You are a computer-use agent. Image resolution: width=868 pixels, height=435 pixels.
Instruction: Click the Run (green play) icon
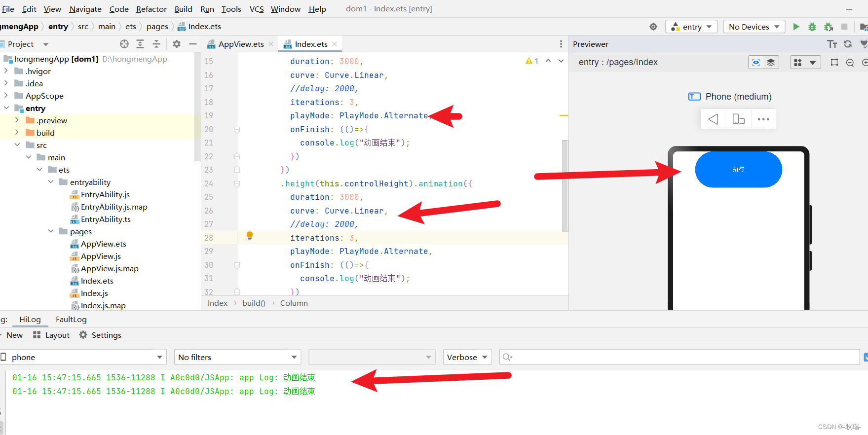click(x=796, y=27)
